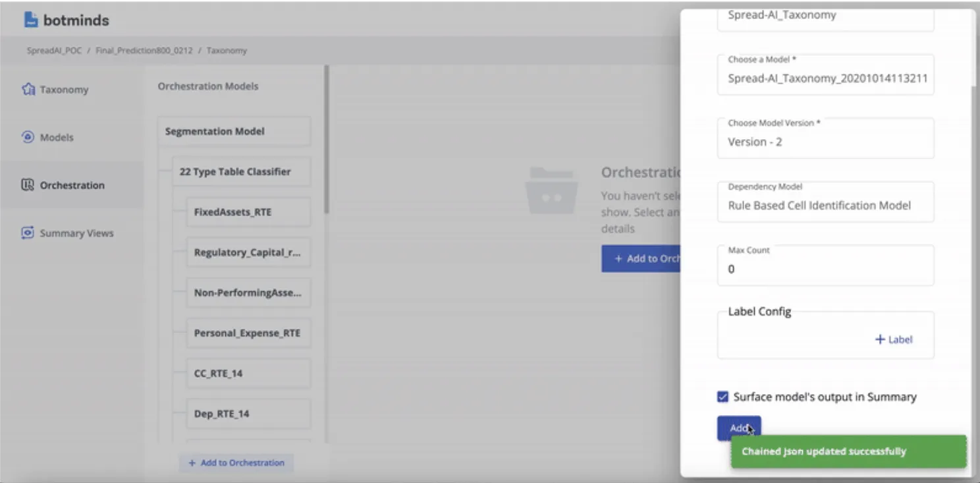Image resolution: width=980 pixels, height=483 pixels.
Task: Click the Chained json updated successfully notification
Action: [x=848, y=451]
